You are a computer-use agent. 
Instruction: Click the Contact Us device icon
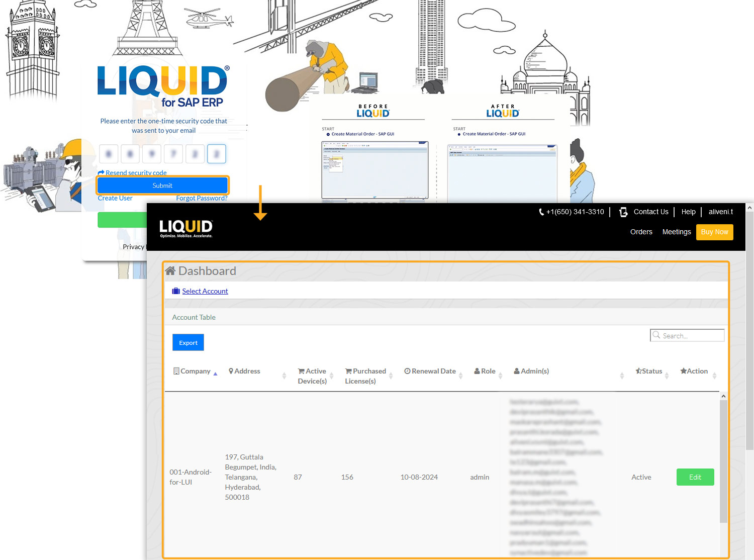(623, 212)
